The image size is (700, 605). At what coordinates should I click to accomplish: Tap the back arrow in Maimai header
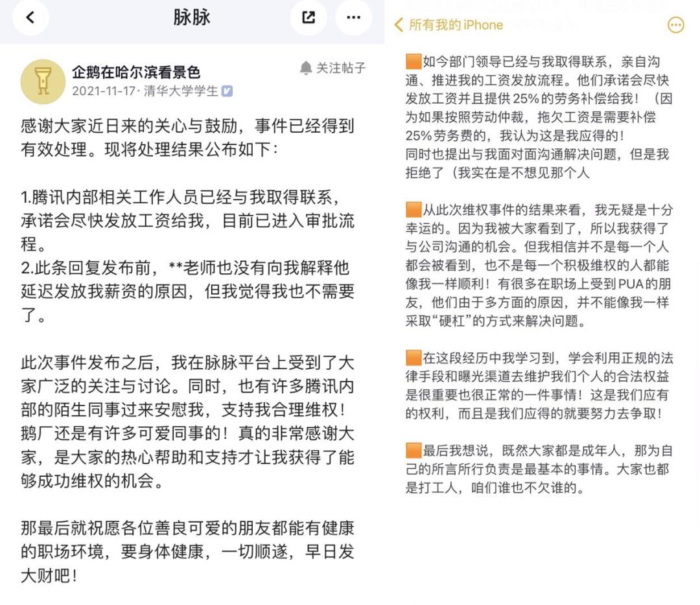coord(30,17)
